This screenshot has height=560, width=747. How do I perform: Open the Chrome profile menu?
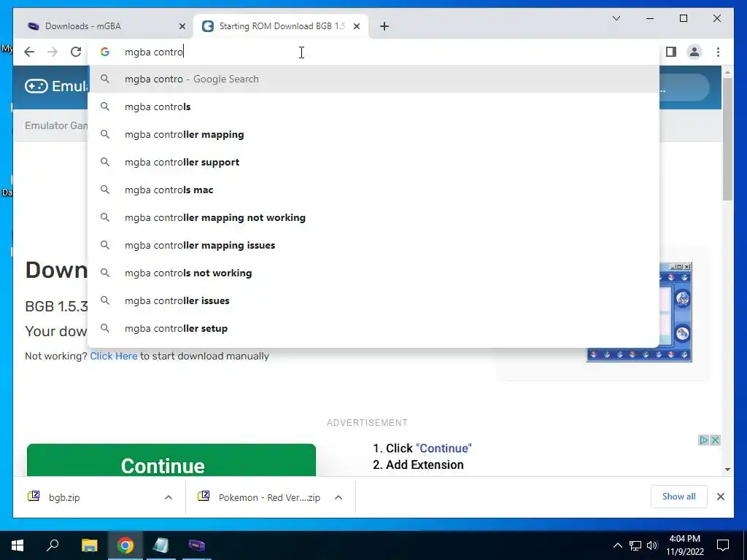pos(694,52)
